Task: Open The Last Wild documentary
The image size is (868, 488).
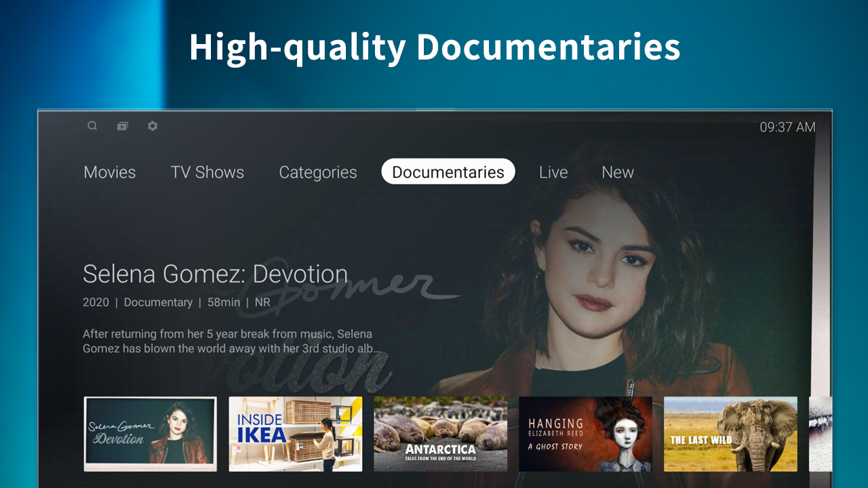Action: 730,434
